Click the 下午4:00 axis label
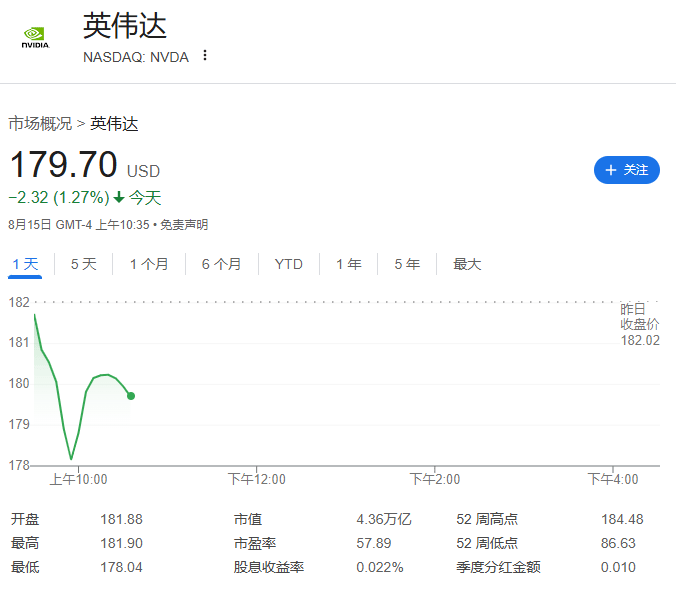676x594 pixels. (x=613, y=479)
